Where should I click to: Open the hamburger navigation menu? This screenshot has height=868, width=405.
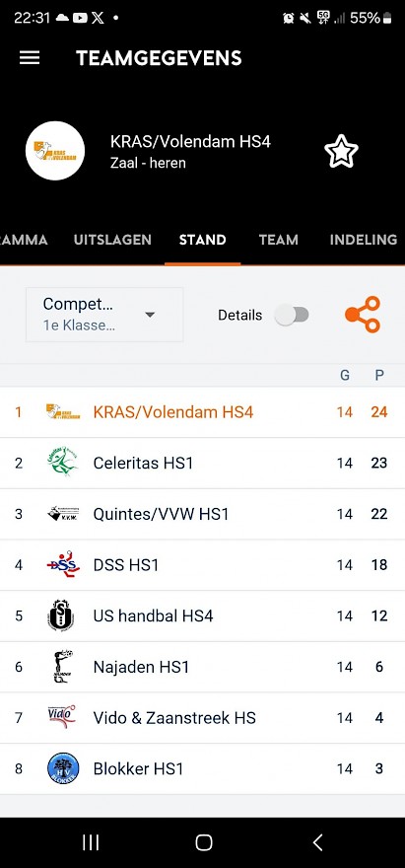[30, 58]
